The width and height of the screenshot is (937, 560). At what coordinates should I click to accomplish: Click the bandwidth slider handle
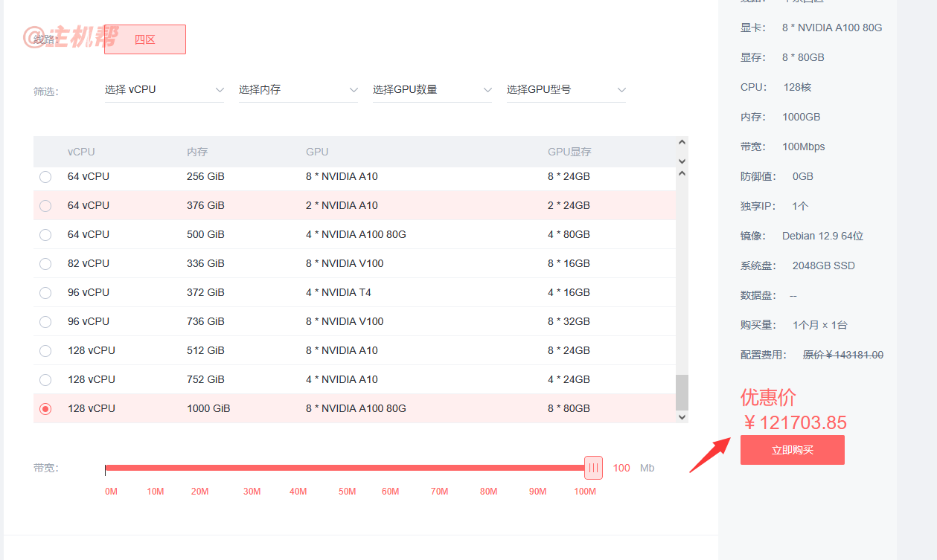coord(593,468)
